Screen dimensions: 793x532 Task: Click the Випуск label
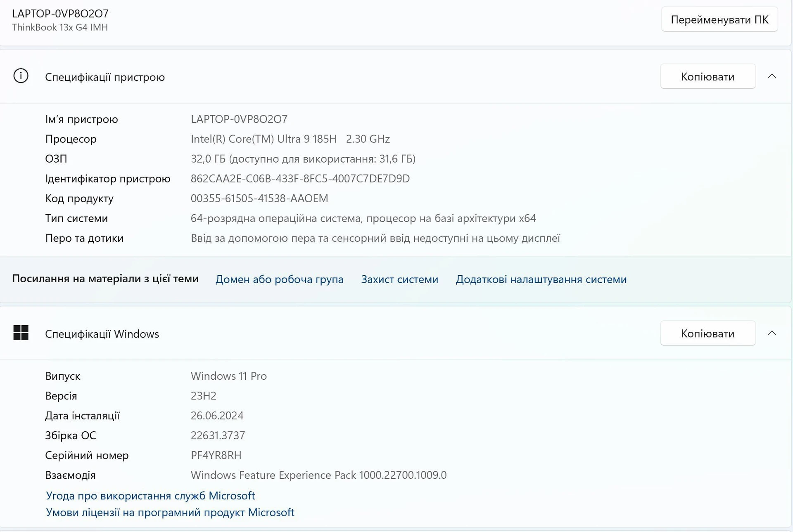point(63,376)
